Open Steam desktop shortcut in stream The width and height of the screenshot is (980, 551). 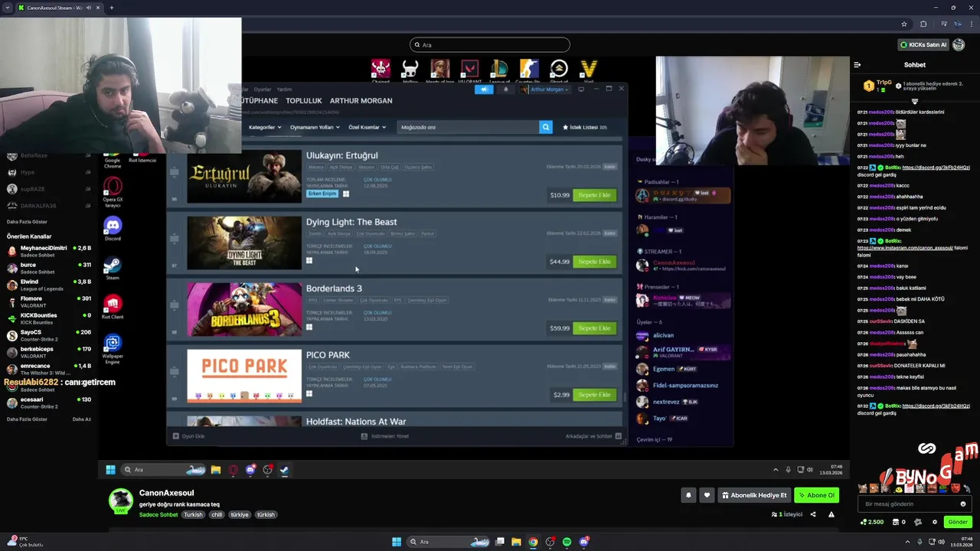(113, 267)
